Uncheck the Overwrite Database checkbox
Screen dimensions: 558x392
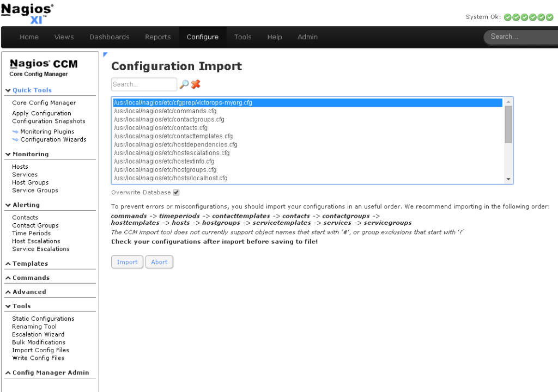pos(175,192)
